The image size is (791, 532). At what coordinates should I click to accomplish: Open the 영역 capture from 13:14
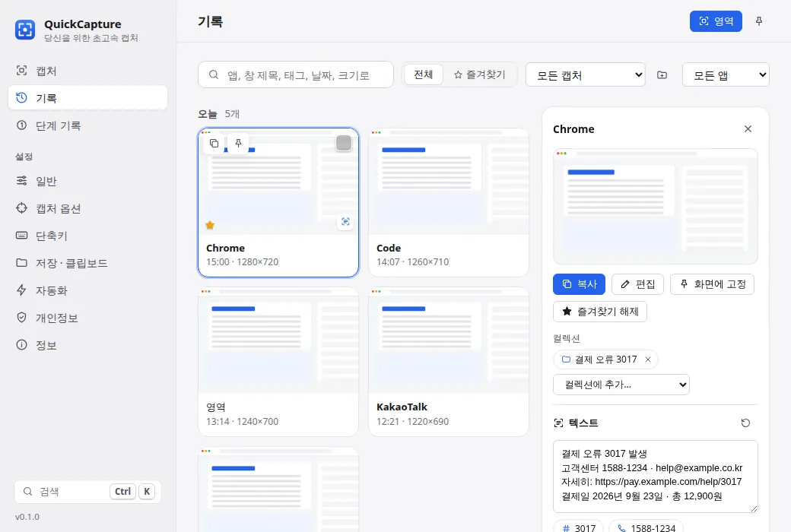[278, 362]
